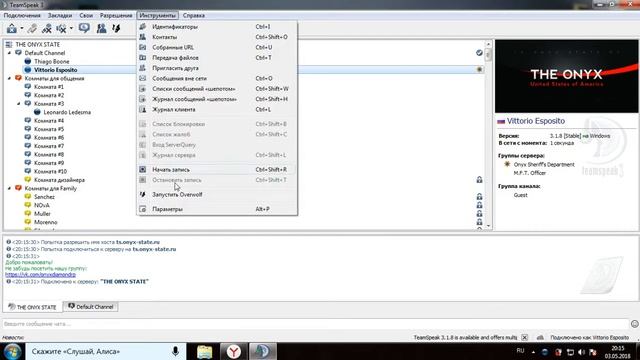Open the Свои menu
The width and height of the screenshot is (640, 360).
point(86,16)
